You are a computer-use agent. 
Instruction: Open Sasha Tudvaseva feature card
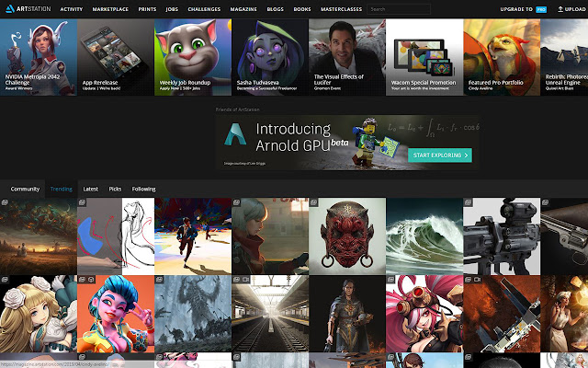tap(270, 57)
